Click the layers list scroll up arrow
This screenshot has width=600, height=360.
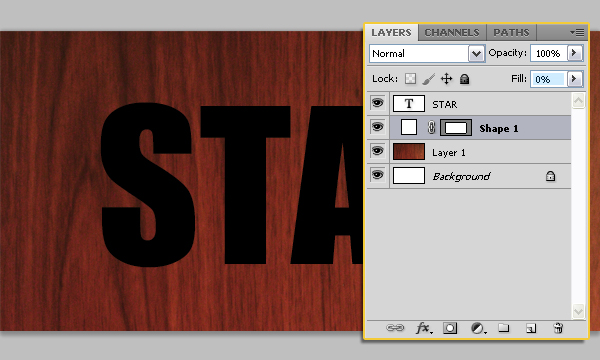click(x=578, y=101)
